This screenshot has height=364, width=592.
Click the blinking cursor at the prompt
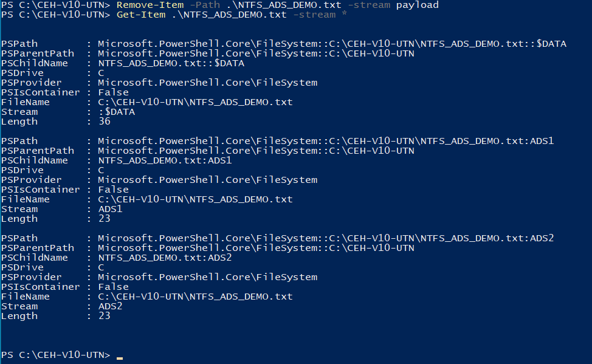(x=120, y=358)
